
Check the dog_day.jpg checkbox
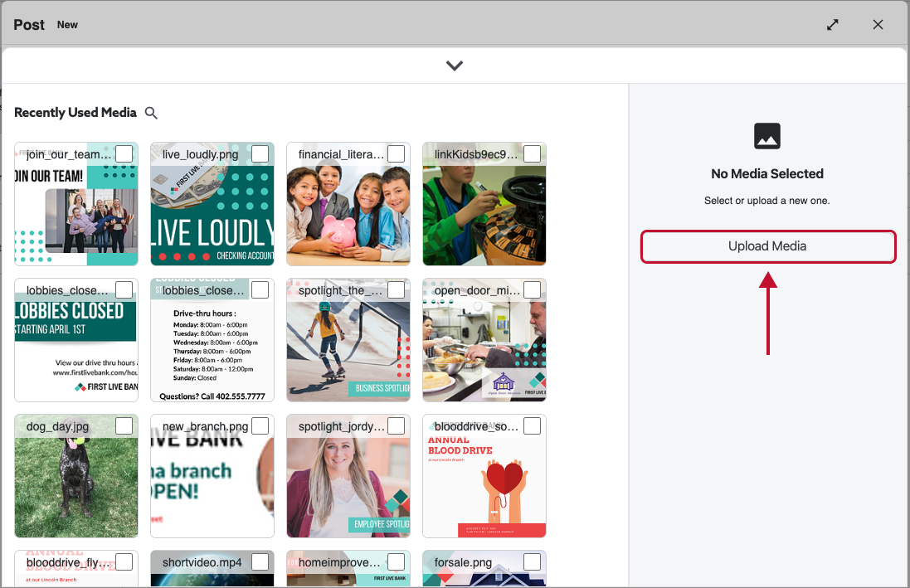coord(124,426)
